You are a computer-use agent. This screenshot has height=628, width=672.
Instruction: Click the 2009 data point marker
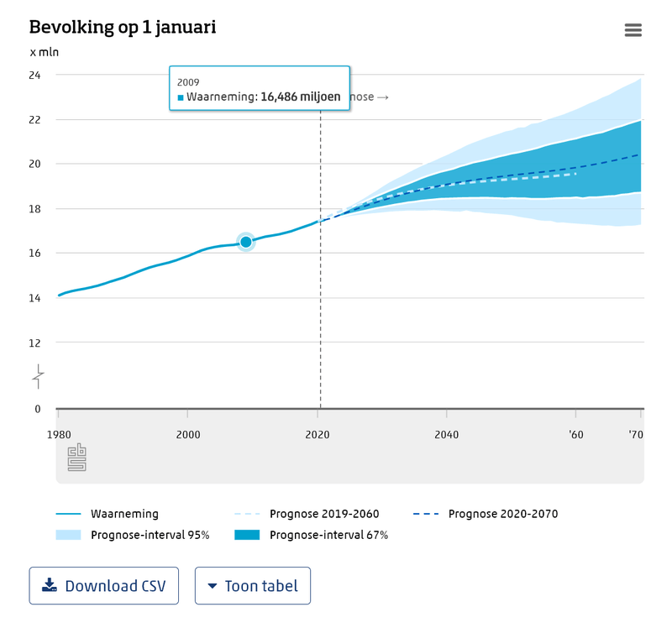click(245, 242)
